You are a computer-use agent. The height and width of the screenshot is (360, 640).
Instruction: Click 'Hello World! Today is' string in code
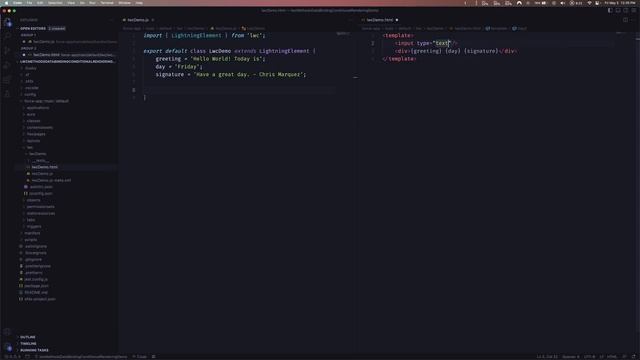(227, 59)
